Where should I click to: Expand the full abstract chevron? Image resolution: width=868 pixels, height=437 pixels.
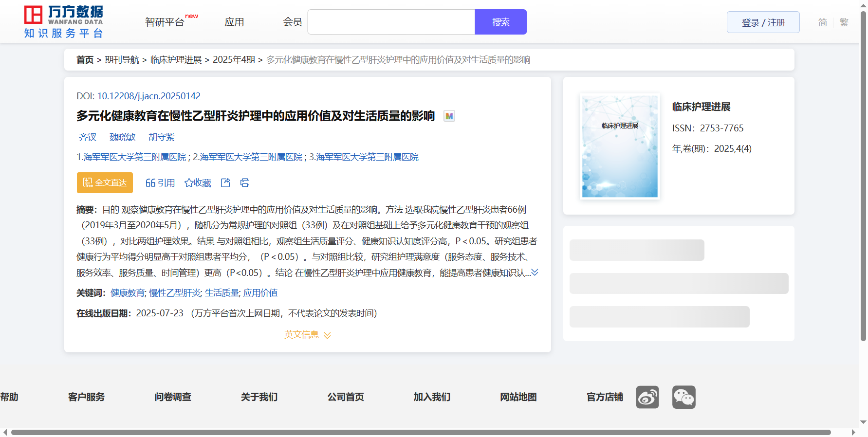coord(535,272)
